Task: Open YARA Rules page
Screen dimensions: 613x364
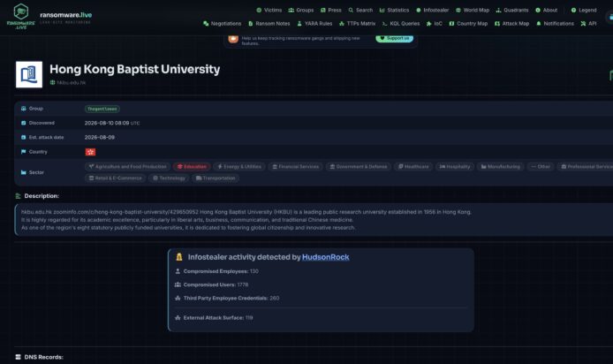Action: [x=314, y=24]
